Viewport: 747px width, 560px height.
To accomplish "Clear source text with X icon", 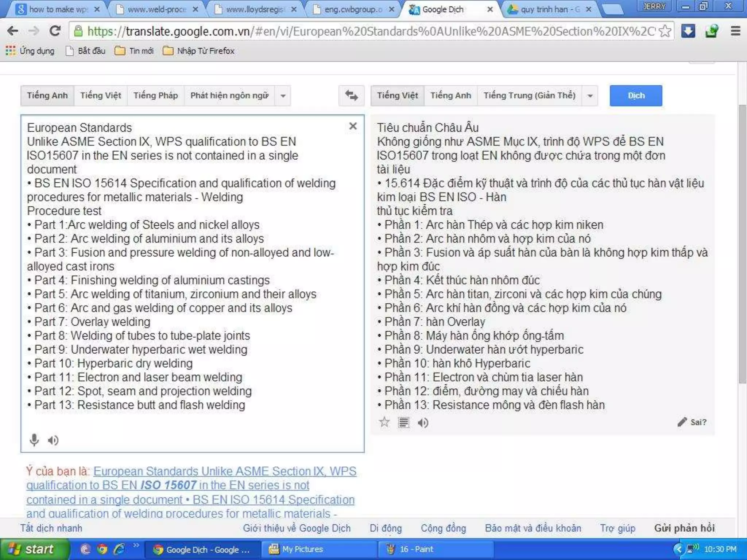I will pos(353,126).
